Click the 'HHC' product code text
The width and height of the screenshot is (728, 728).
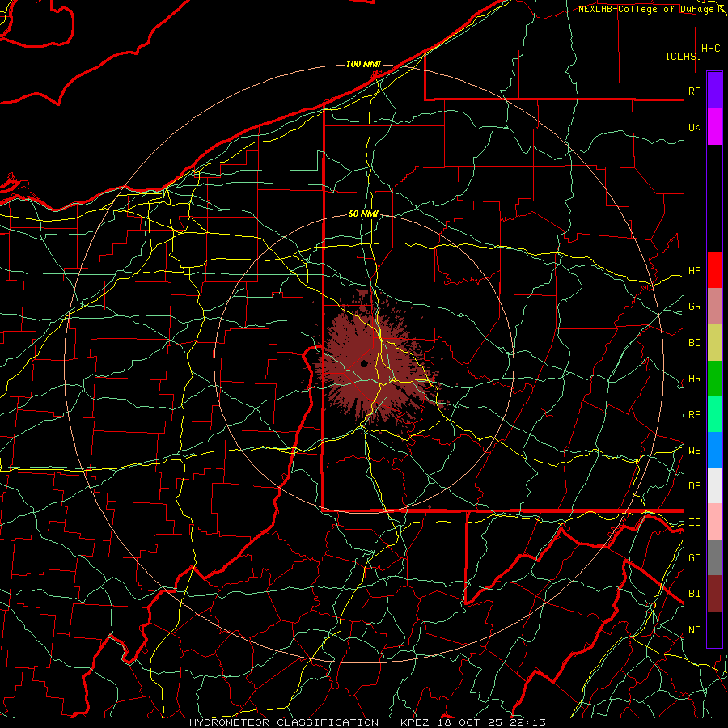point(710,49)
